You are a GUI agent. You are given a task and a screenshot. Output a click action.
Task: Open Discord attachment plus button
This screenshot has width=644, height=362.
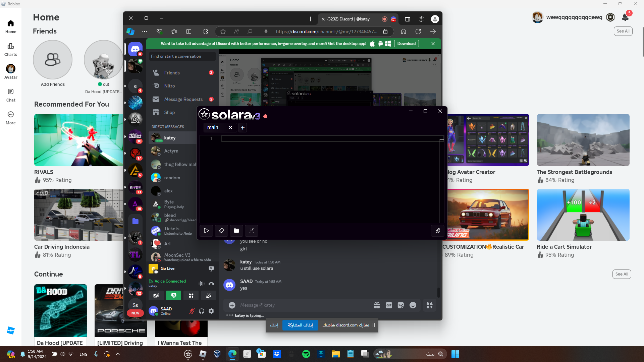coord(232,305)
